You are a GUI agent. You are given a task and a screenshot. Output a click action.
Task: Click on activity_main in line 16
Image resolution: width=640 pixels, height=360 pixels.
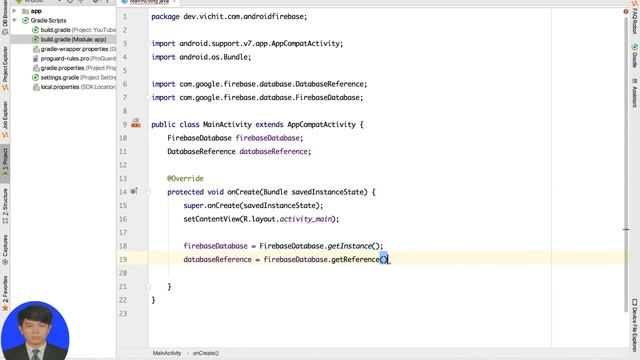[x=306, y=219]
